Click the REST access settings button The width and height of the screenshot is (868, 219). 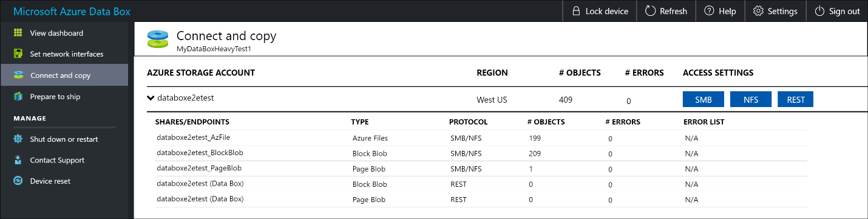[795, 100]
